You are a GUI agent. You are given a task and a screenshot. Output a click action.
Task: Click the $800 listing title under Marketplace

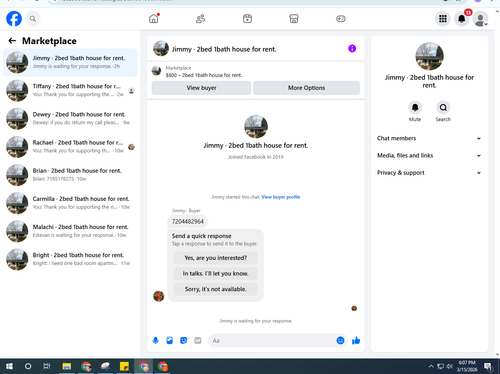(x=204, y=75)
